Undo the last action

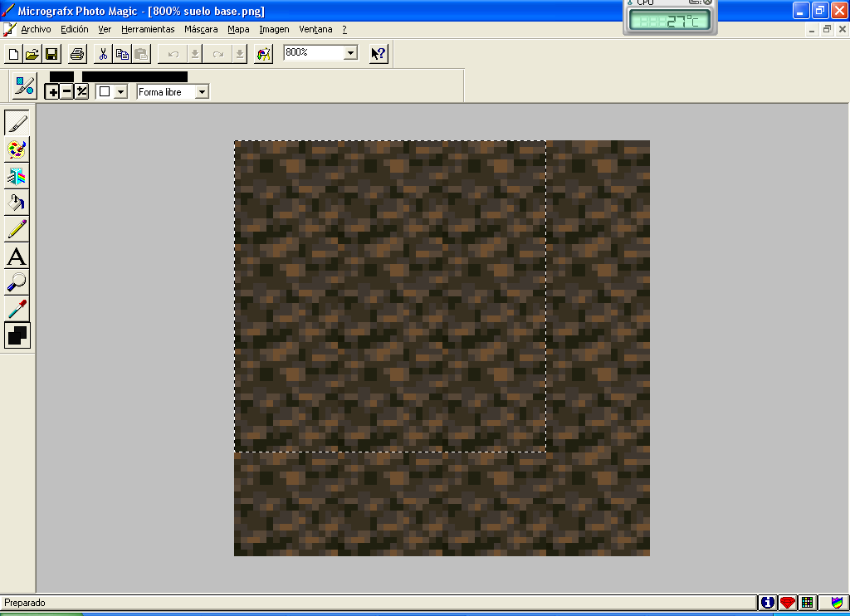click(x=173, y=54)
